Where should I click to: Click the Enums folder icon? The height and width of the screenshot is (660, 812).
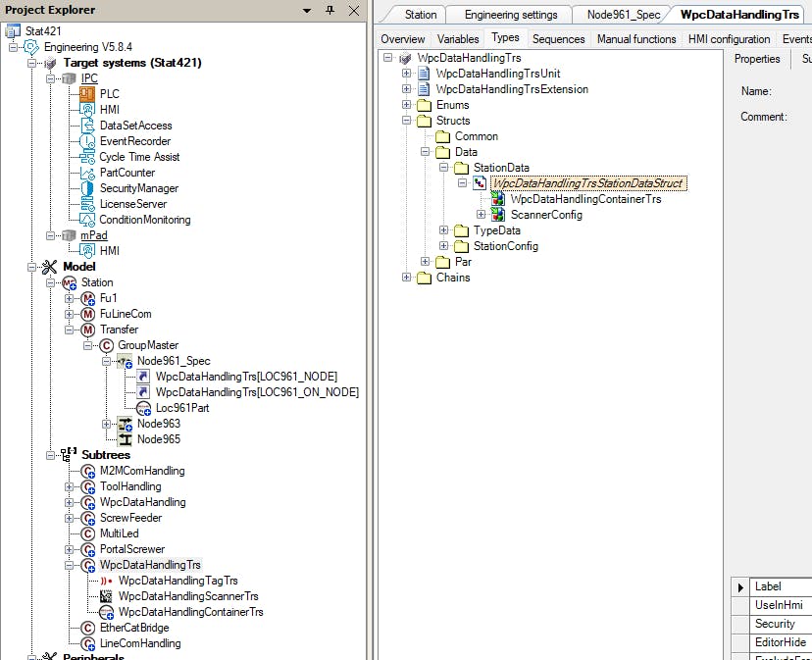(x=424, y=105)
